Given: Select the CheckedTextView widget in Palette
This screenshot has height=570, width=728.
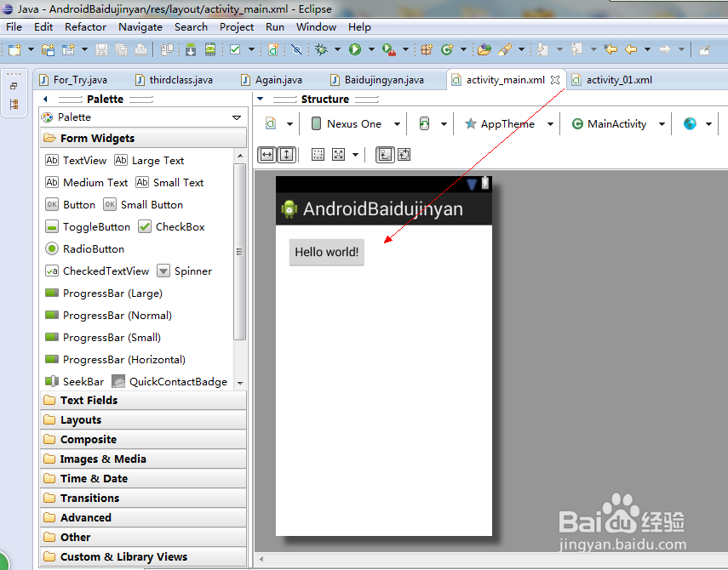Looking at the screenshot, I should coord(97,271).
